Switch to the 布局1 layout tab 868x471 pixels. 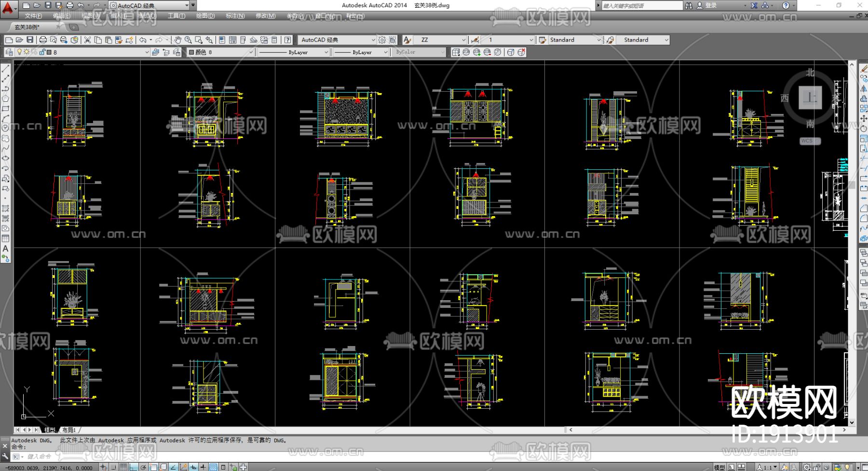(69, 429)
